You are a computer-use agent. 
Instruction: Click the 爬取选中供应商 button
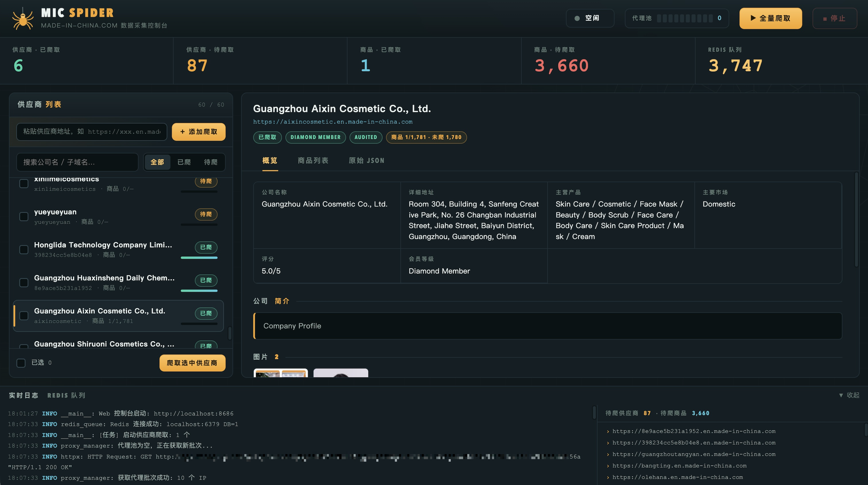[192, 363]
